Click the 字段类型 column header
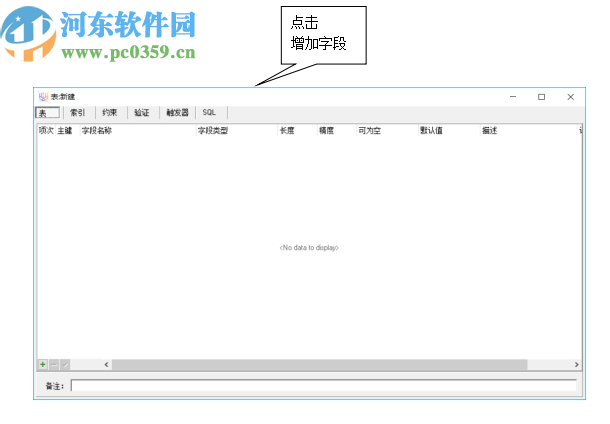610x424 pixels. [x=237, y=130]
